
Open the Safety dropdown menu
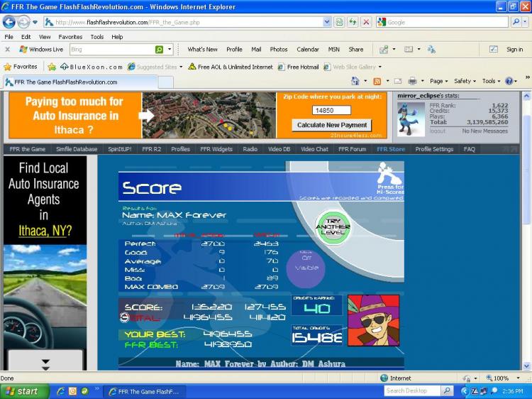[465, 81]
